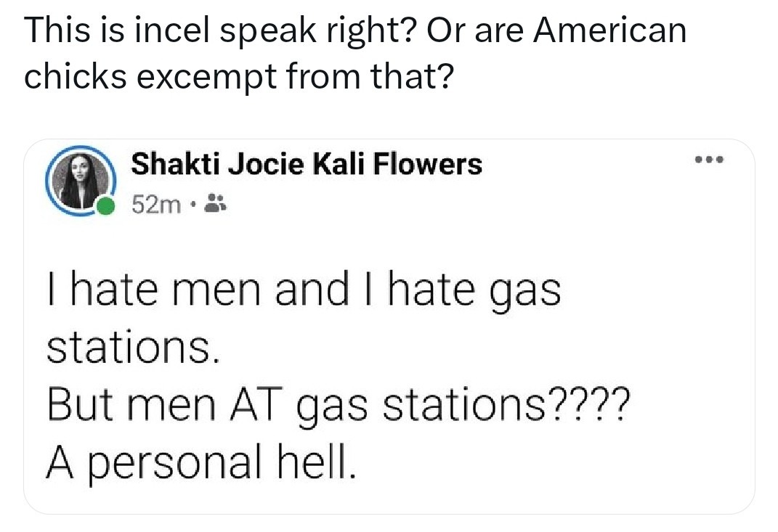Open the Shakti Jocie Kali Flowers profile name
The width and height of the screenshot is (778, 532).
pyautogui.click(x=306, y=164)
